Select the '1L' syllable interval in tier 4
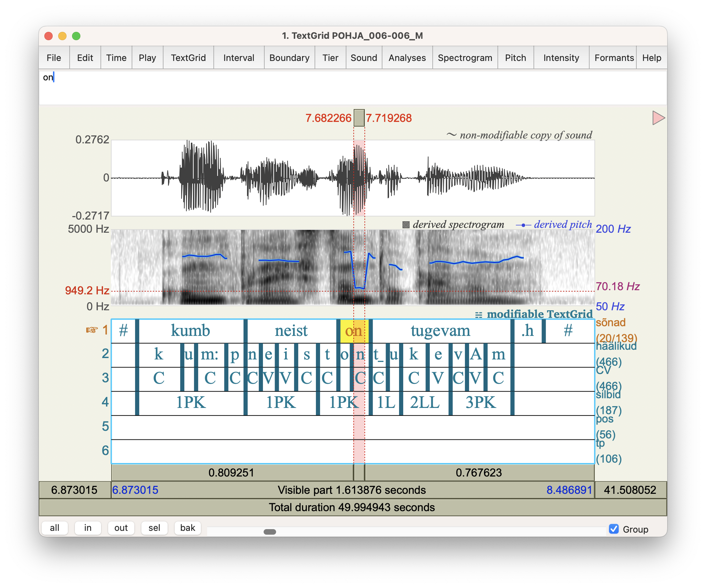This screenshot has width=706, height=588. 386,403
